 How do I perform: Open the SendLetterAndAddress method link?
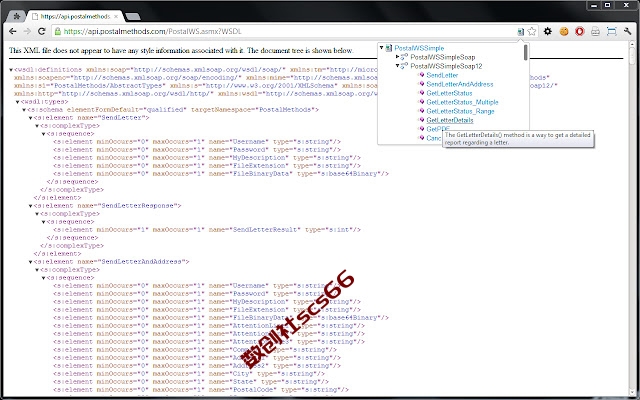point(460,84)
